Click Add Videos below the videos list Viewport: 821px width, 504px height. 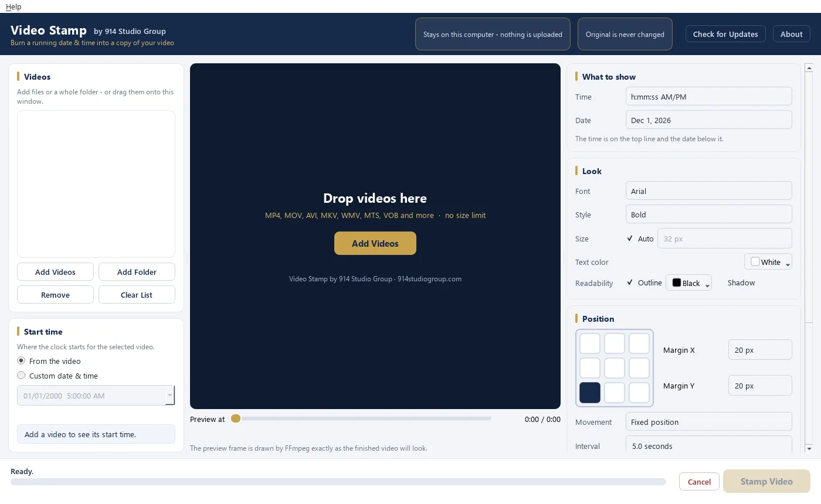point(55,272)
